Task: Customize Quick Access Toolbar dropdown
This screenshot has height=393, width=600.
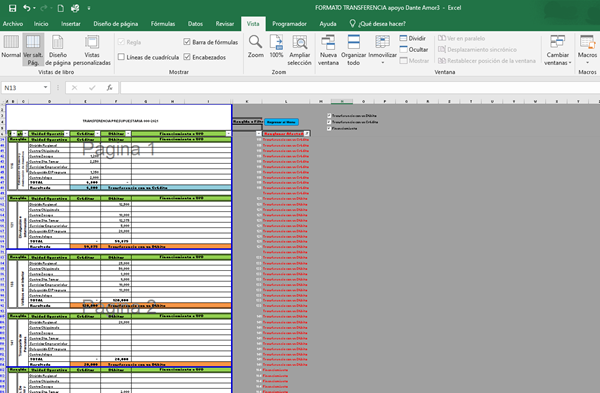Action: coord(89,8)
